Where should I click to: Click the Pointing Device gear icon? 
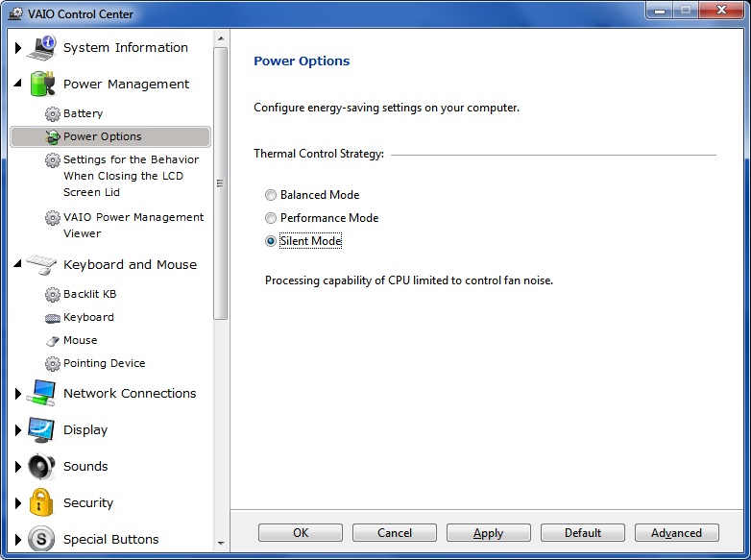pyautogui.click(x=52, y=364)
